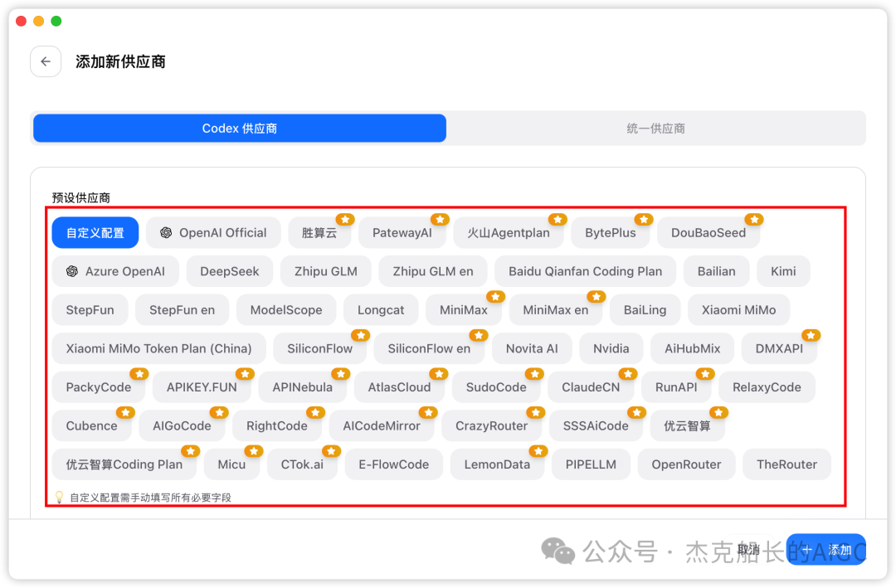Select the 胜算云 provider

tap(319, 232)
